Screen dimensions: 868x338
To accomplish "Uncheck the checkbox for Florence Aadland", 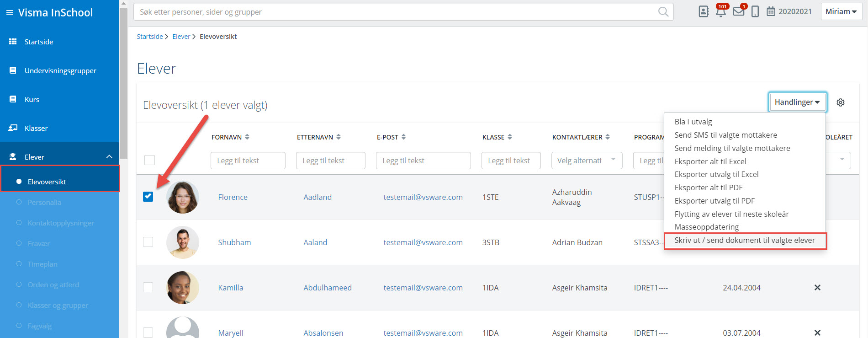I will click(148, 197).
